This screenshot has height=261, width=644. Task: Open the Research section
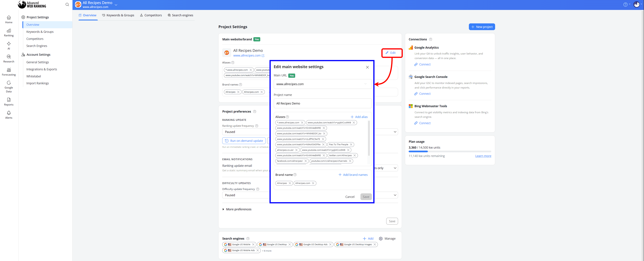[x=9, y=59]
